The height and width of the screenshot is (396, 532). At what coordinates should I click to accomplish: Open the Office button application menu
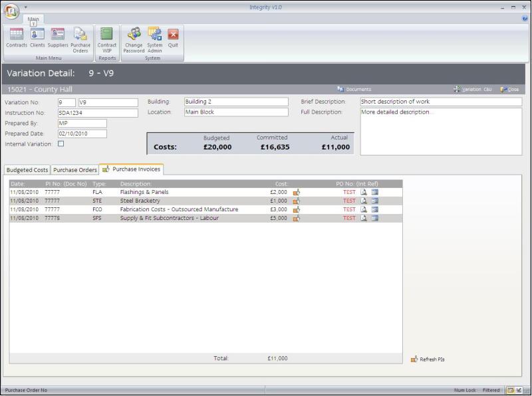coord(13,12)
